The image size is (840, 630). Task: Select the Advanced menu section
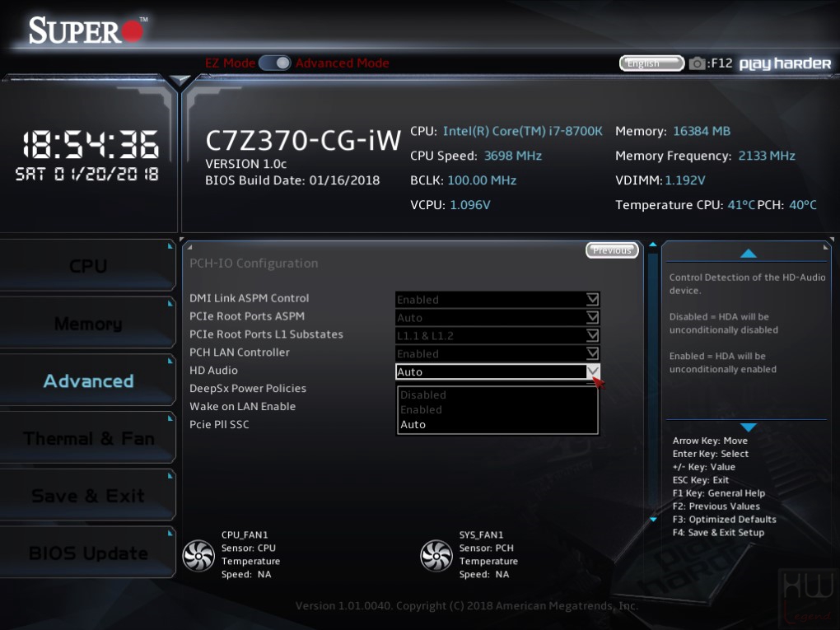click(x=88, y=381)
